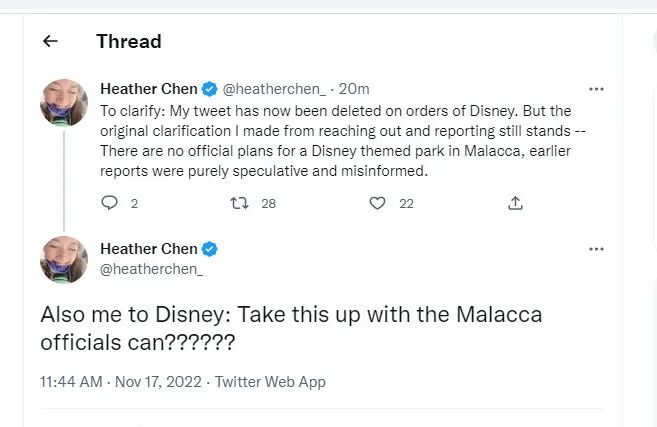The image size is (657, 427).
Task: Open Heather Chen profile from second tweet name
Action: coord(149,249)
